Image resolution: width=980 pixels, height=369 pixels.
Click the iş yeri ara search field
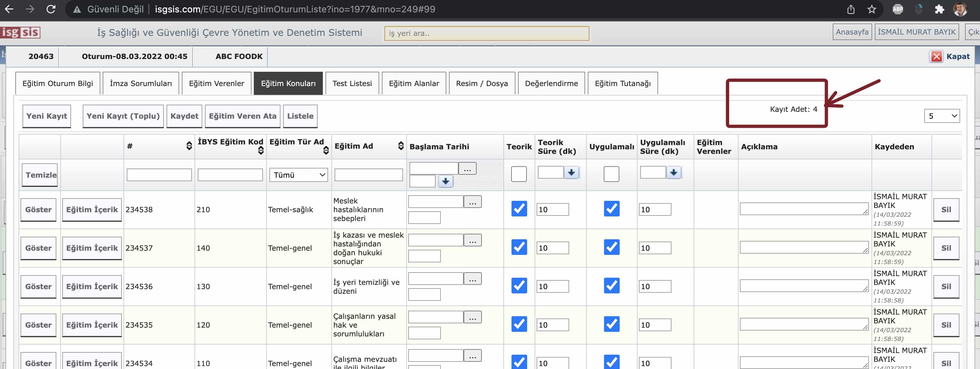(x=486, y=33)
